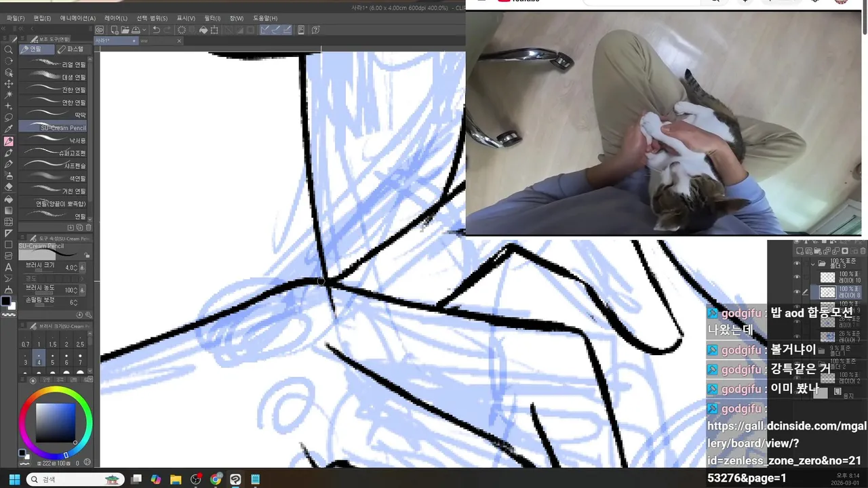Click the Clear layer icon in command bar
The height and width of the screenshot is (488, 868).
pyautogui.click(x=181, y=30)
